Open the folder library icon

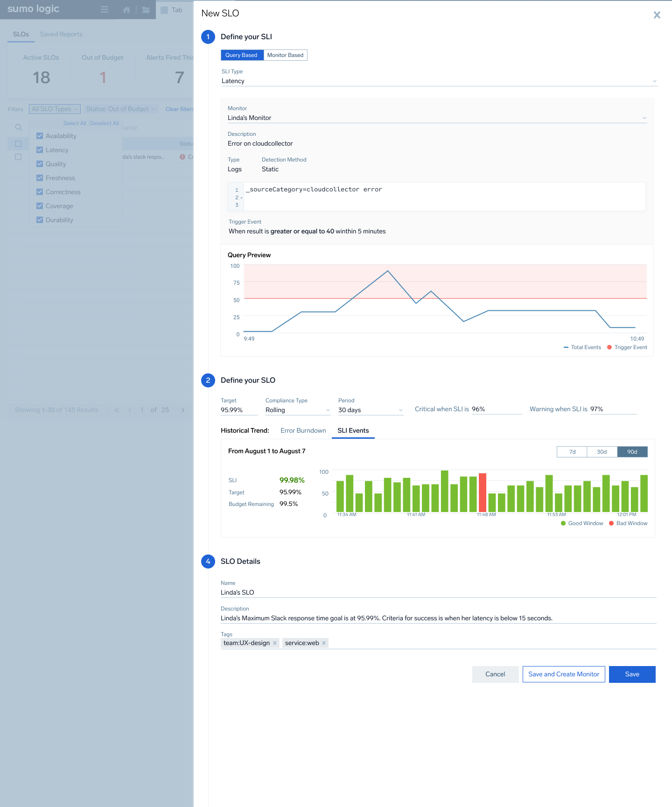[146, 10]
